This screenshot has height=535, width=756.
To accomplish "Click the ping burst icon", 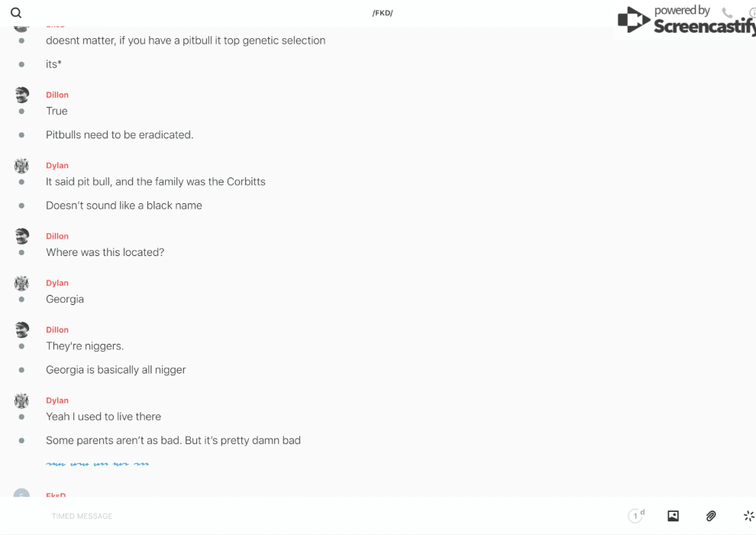I will point(748,516).
